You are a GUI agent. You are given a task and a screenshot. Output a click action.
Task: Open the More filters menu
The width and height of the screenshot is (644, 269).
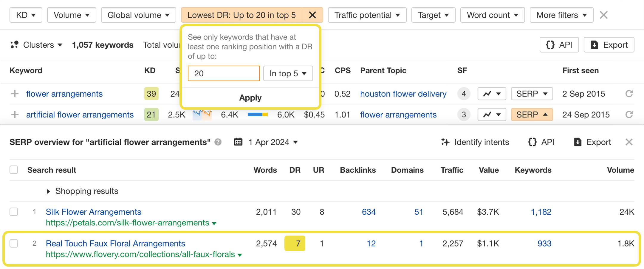click(x=561, y=15)
